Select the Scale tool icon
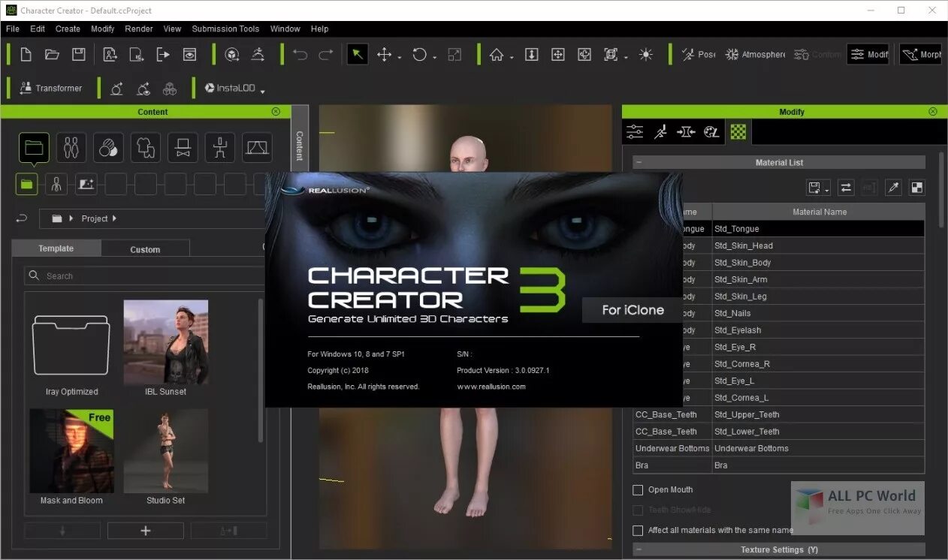Image resolution: width=948 pixels, height=560 pixels. coord(454,54)
